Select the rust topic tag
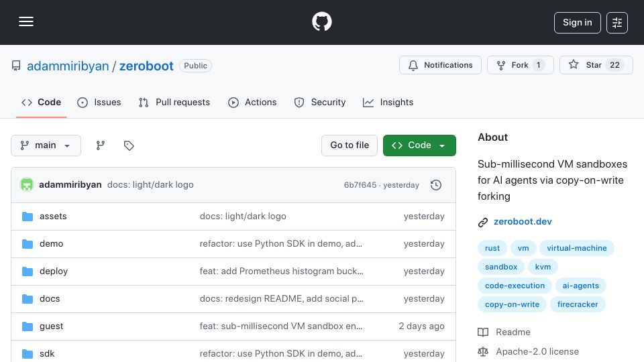This screenshot has height=362, width=644. 492,248
